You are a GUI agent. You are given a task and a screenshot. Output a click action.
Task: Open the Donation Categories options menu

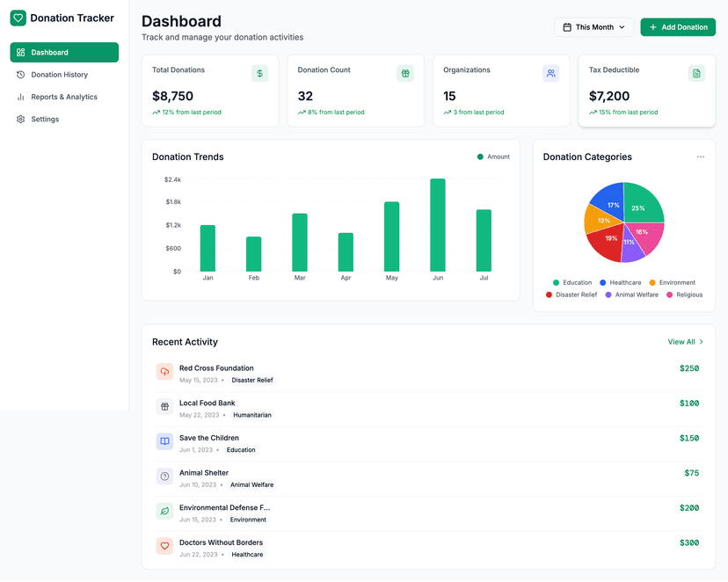click(x=701, y=156)
